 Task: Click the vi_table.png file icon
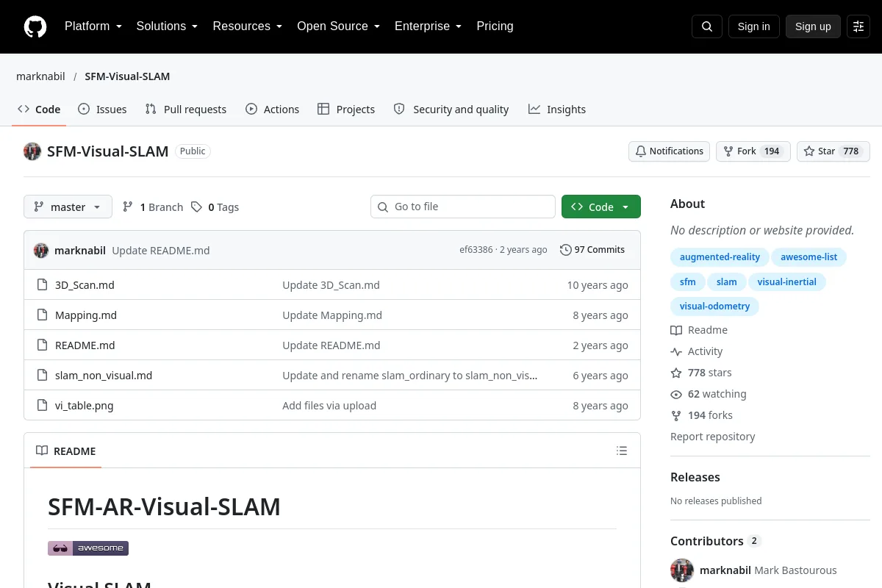coord(43,406)
